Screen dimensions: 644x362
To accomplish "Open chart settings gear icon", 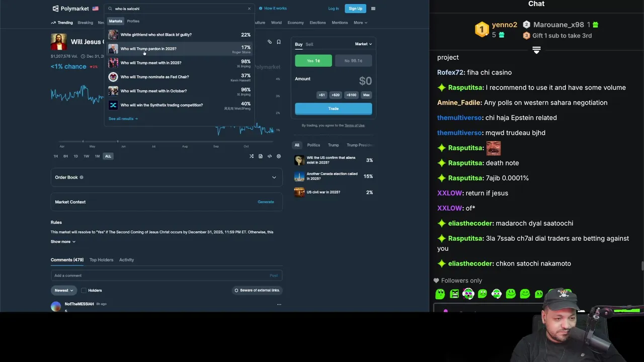I will click(x=279, y=156).
